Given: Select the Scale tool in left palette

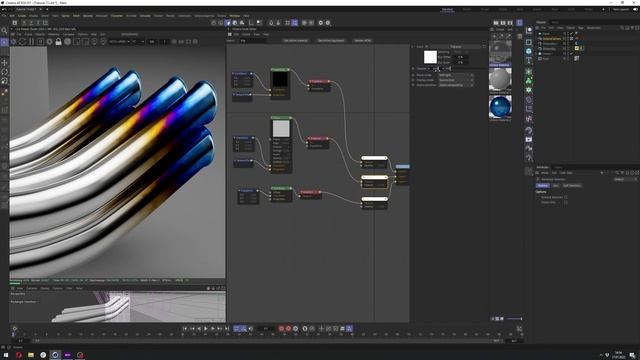Looking at the screenshot, I should coord(4,81).
